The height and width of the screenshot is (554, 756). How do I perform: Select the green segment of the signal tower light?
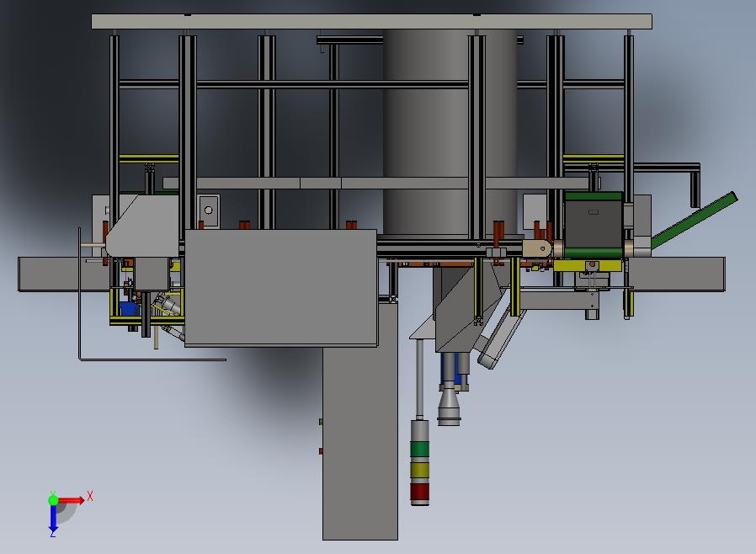(x=419, y=449)
